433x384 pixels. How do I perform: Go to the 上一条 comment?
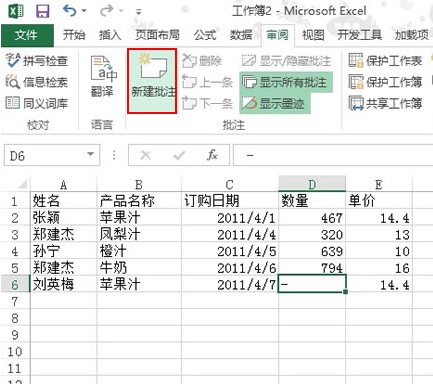[207, 82]
